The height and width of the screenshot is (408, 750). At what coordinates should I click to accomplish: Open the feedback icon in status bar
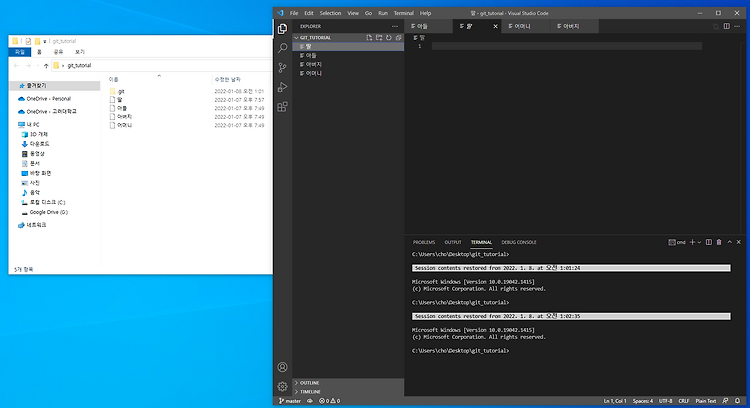[x=726, y=401]
